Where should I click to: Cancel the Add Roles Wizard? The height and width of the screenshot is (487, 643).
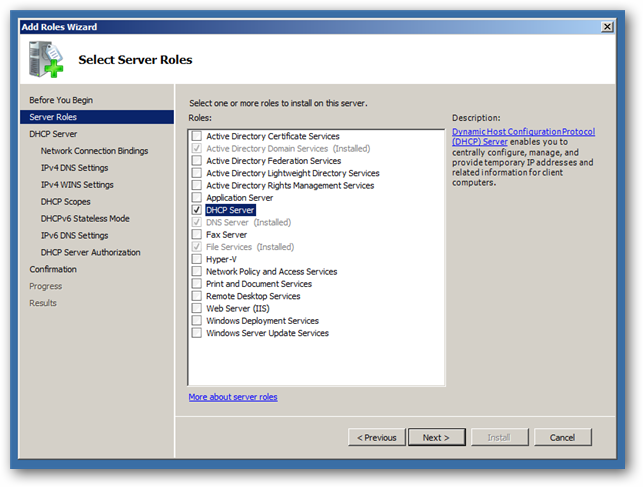(x=563, y=437)
